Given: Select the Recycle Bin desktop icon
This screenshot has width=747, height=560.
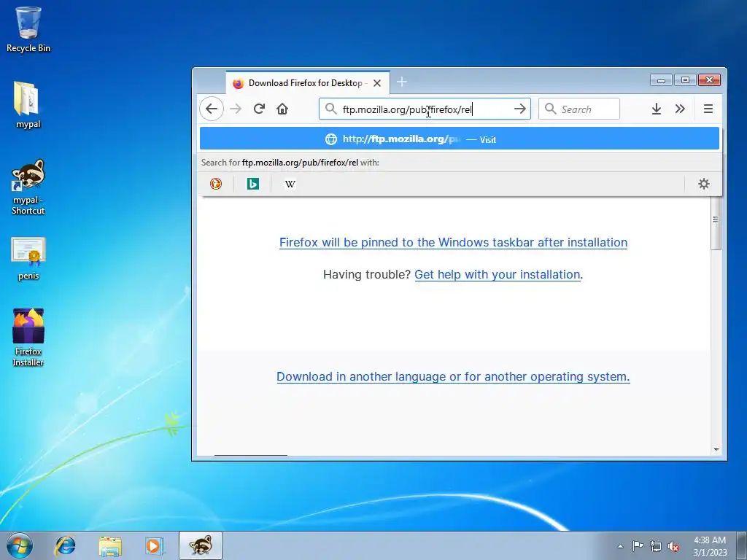Looking at the screenshot, I should tap(28, 29).
